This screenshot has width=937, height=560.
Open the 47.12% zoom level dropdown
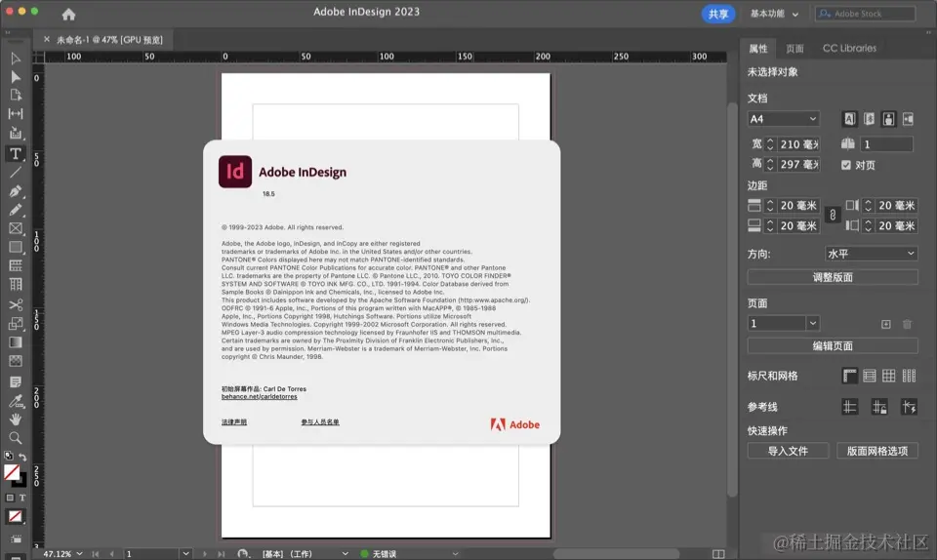(x=79, y=554)
